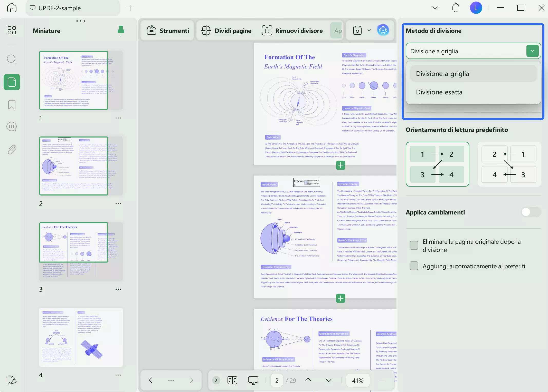Click the notification bell icon
This screenshot has height=392, width=548.
pyautogui.click(x=456, y=8)
